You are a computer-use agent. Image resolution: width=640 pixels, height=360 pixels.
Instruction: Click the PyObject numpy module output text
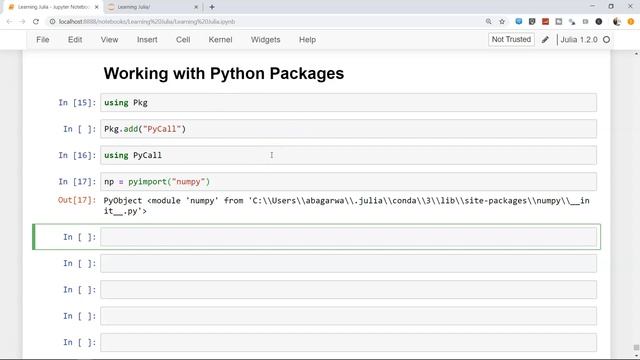(x=346, y=206)
